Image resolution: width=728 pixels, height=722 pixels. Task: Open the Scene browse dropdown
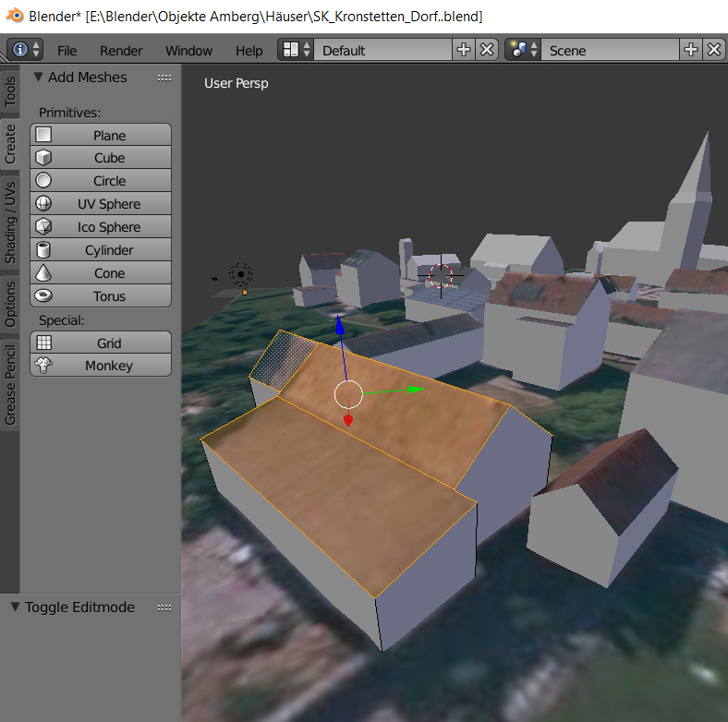click(524, 50)
